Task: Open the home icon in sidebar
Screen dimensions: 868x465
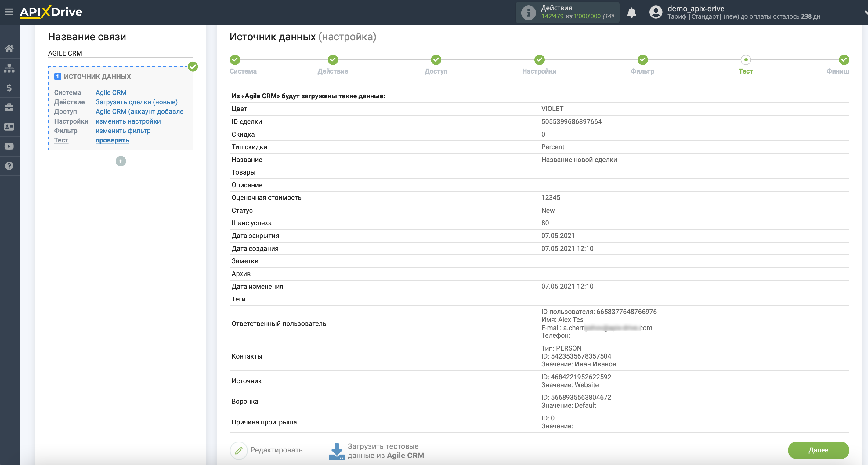Action: (9, 49)
